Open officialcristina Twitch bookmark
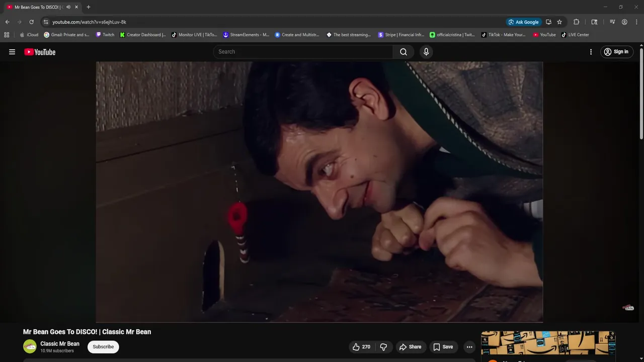Screen dimensions: 644x362 [452, 35]
